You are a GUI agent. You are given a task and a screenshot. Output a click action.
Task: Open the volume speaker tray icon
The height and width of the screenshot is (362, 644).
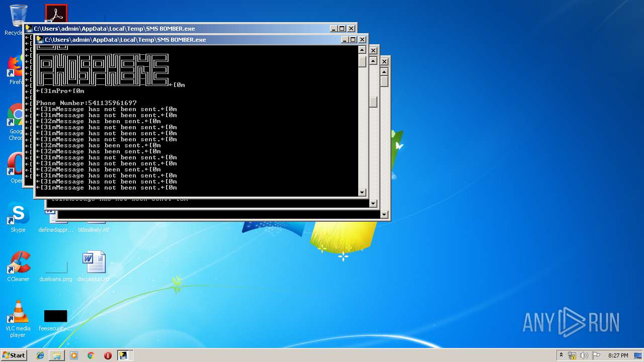pos(584,355)
